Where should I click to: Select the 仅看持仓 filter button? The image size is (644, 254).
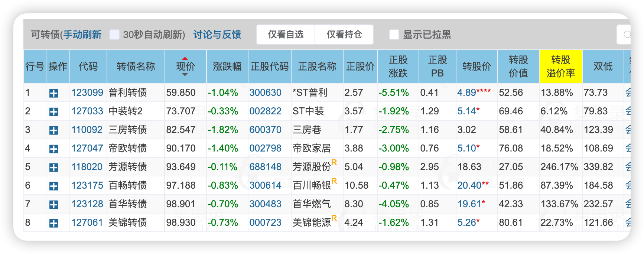coord(344,35)
